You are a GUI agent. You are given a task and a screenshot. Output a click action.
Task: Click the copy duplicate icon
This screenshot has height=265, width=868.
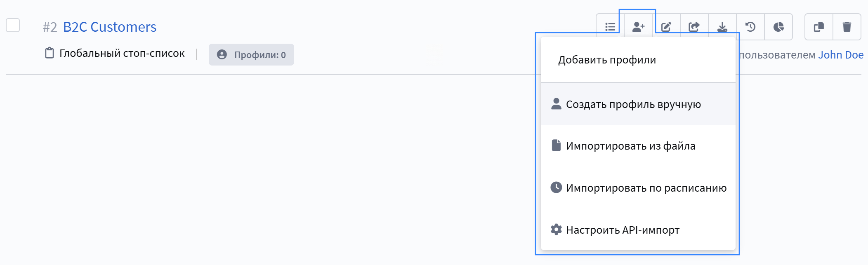click(819, 27)
